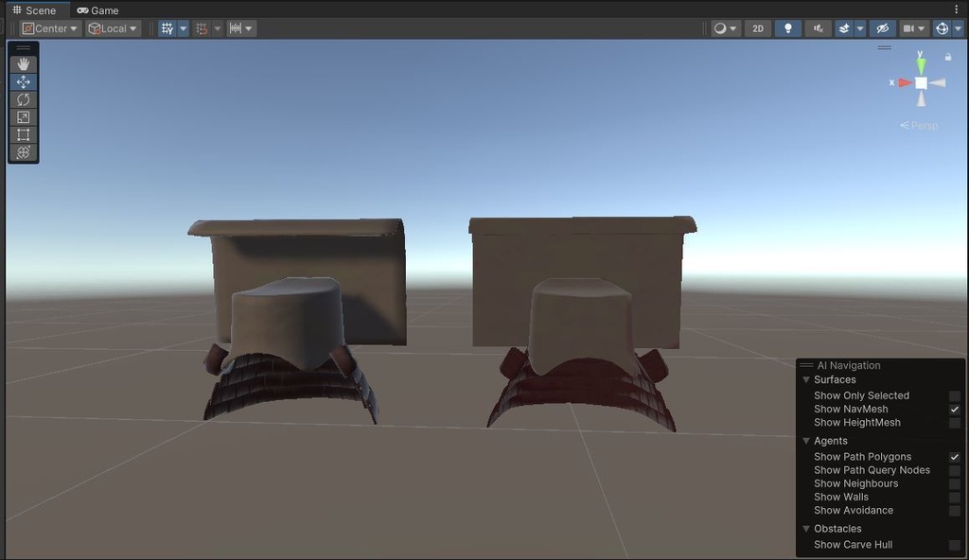Uncheck Show NavMesh checkbox
Image resolution: width=969 pixels, height=560 pixels.
(x=955, y=410)
